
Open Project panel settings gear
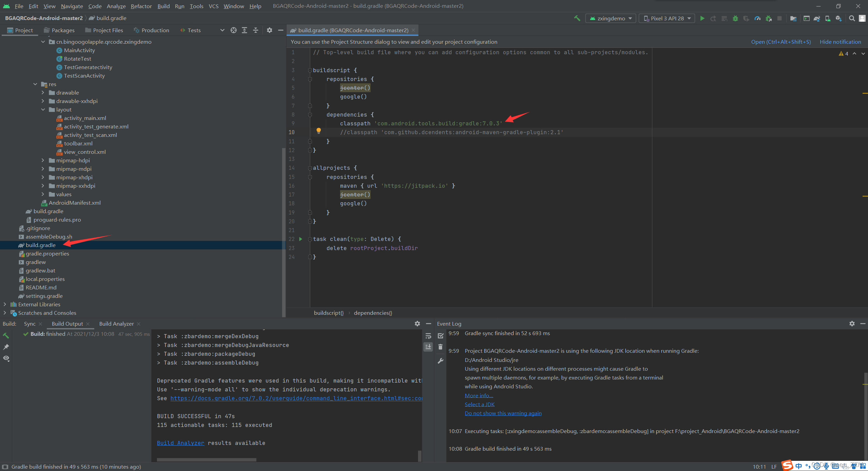pyautogui.click(x=269, y=30)
